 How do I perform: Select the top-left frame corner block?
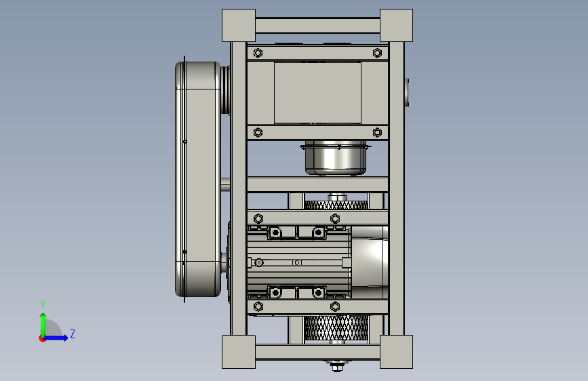point(239,26)
